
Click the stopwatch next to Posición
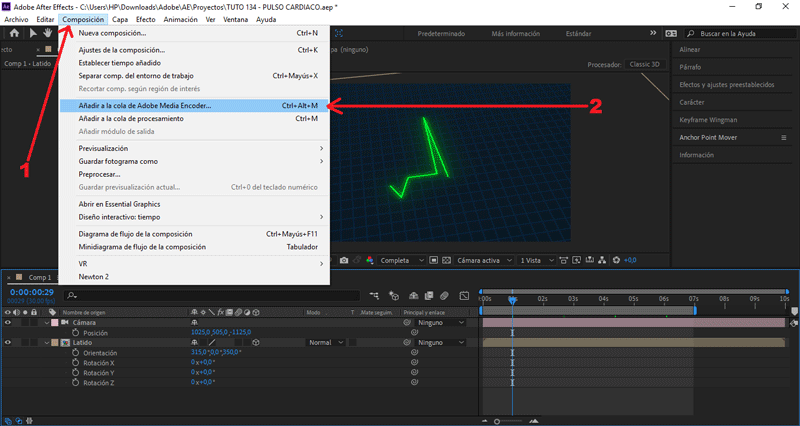coord(76,333)
